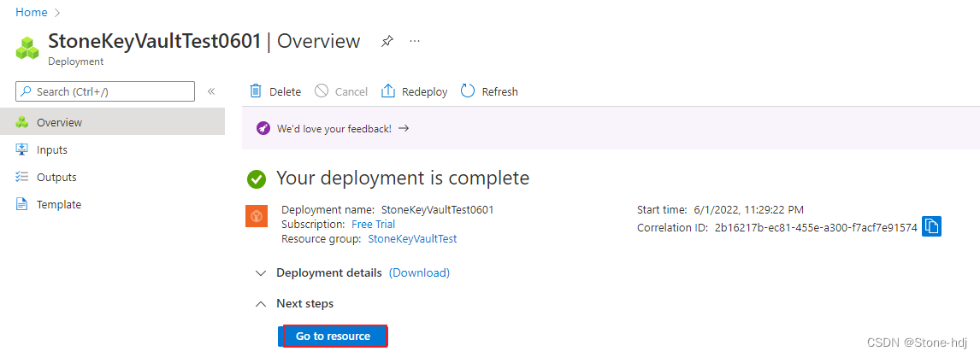Click the deployment name StoneKeyVaultTest0601 value
Image resolution: width=980 pixels, height=357 pixels.
438,210
